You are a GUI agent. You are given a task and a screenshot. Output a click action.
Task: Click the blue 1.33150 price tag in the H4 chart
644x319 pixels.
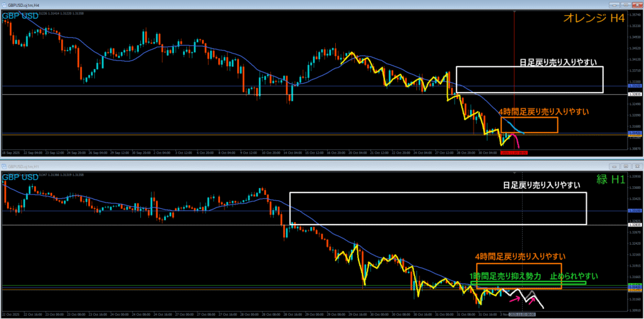[x=635, y=86]
